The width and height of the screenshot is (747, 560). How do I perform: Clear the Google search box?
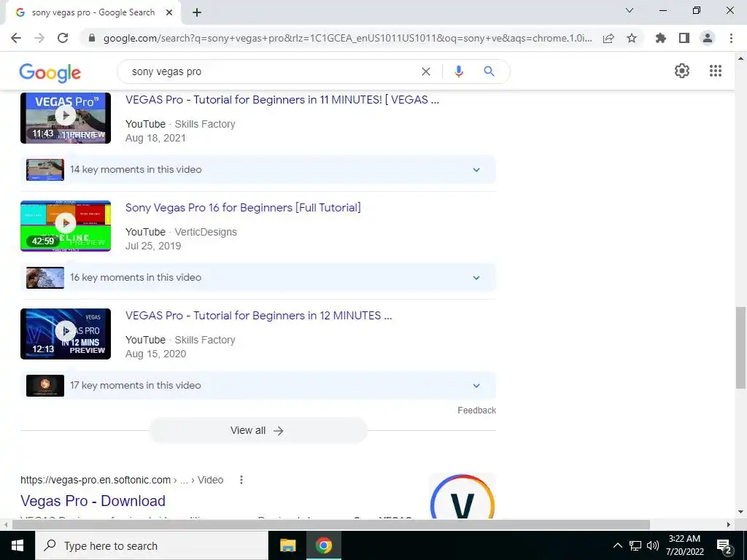426,71
